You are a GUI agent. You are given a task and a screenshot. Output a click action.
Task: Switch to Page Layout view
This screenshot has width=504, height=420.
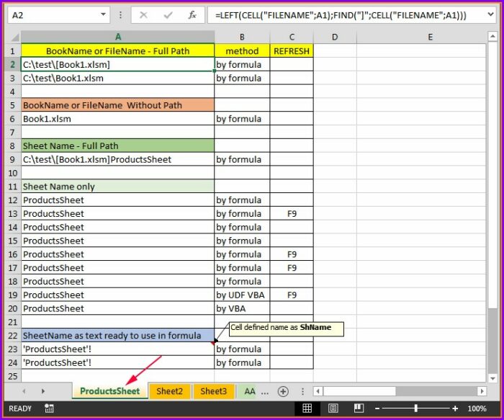point(333,408)
